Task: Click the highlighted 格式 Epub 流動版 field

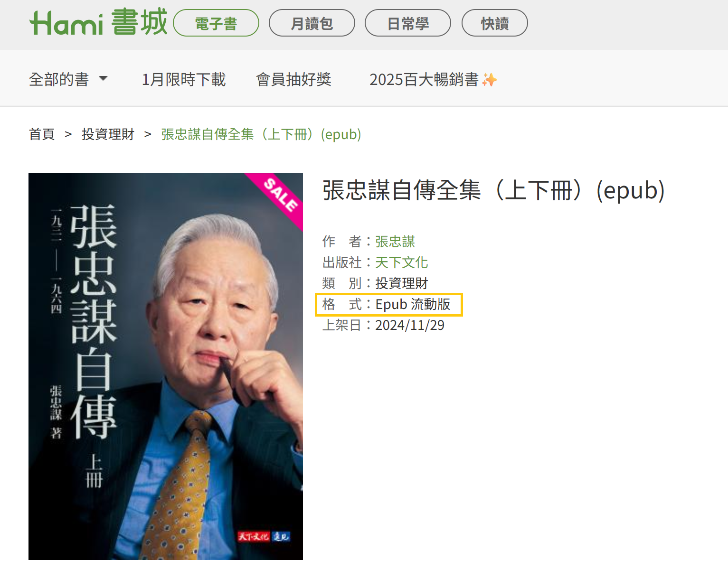Action: pos(389,304)
